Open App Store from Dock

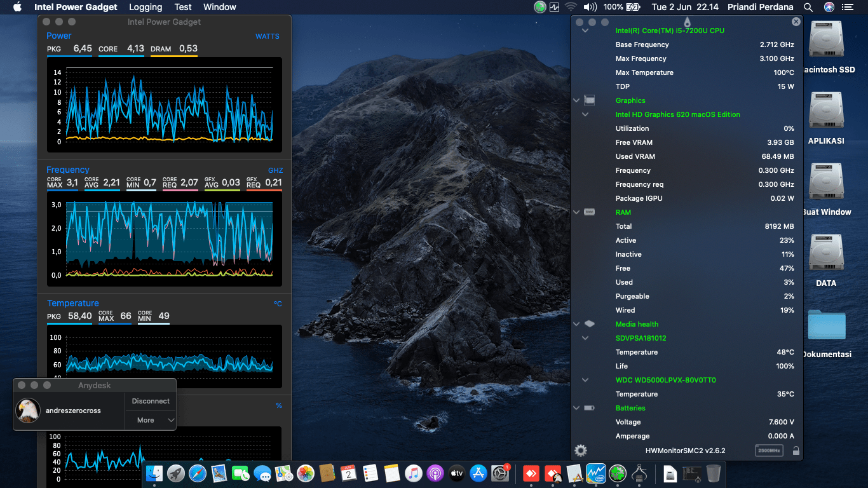point(478,473)
